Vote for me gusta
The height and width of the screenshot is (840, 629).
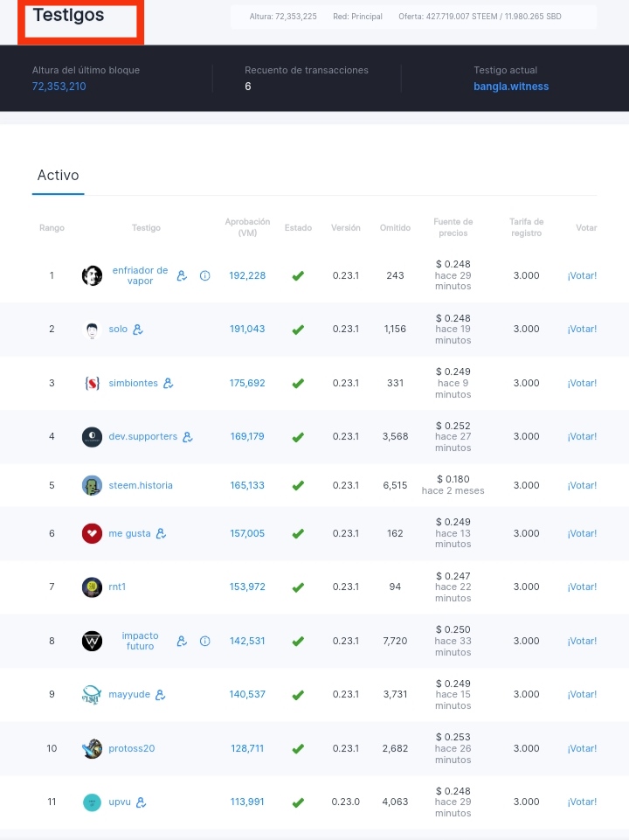tap(582, 533)
